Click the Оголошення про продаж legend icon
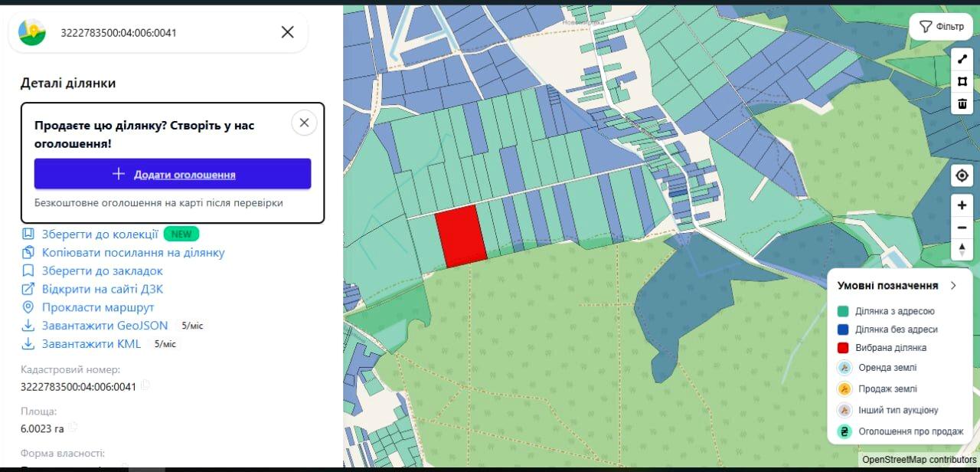Screen dimensions: 980x472 844,431
